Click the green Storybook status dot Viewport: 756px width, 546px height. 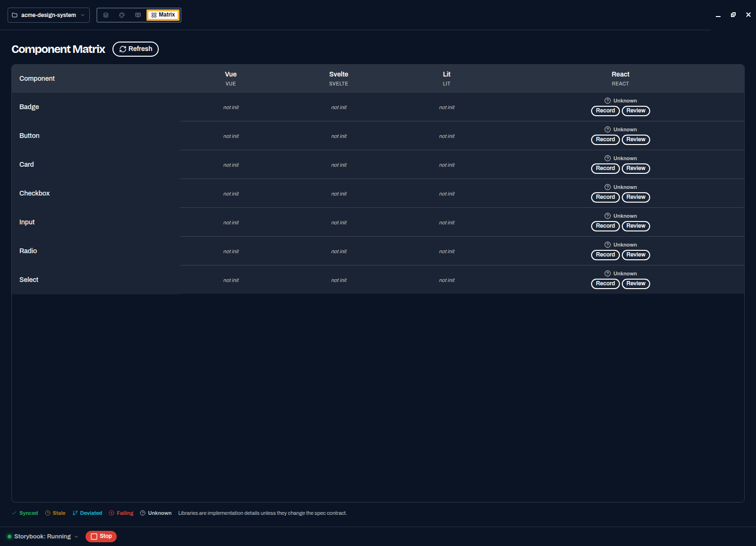[9, 537]
